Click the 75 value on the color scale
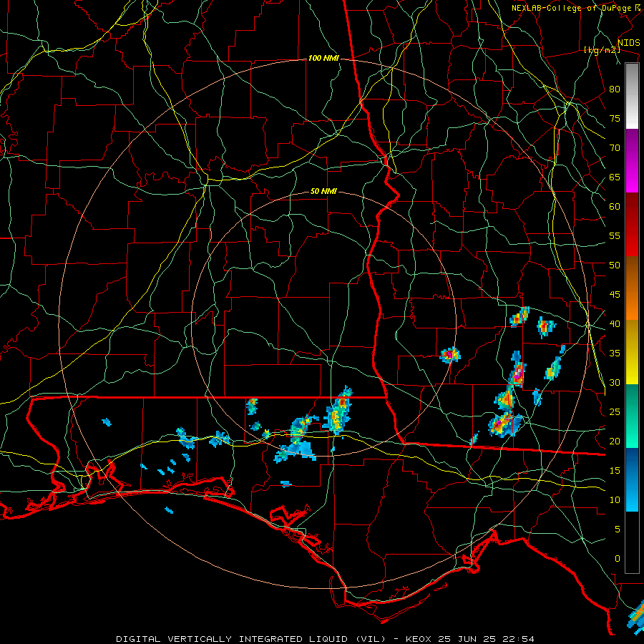 (615, 119)
